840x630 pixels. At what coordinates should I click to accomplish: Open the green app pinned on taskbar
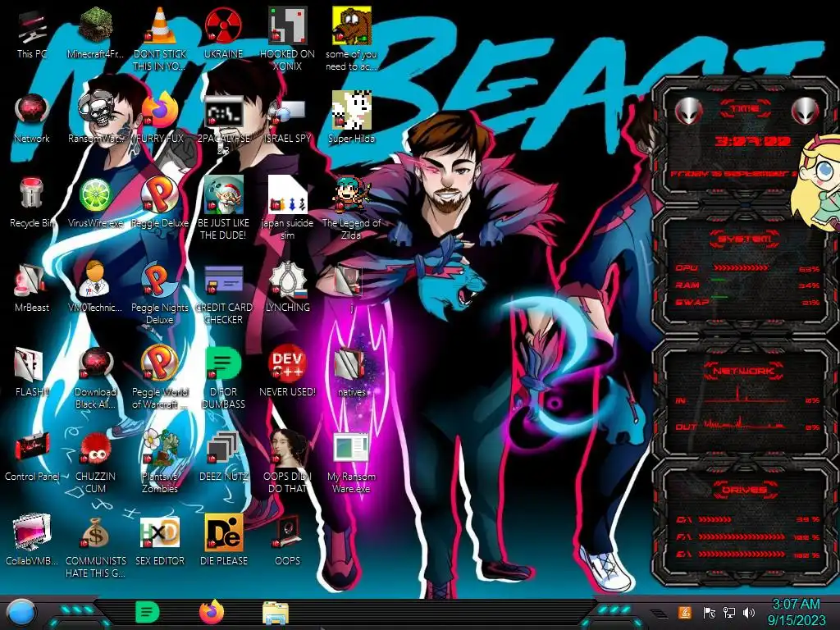[x=148, y=612]
